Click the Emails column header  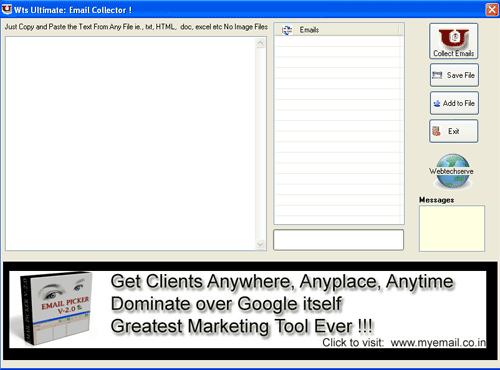click(338, 30)
